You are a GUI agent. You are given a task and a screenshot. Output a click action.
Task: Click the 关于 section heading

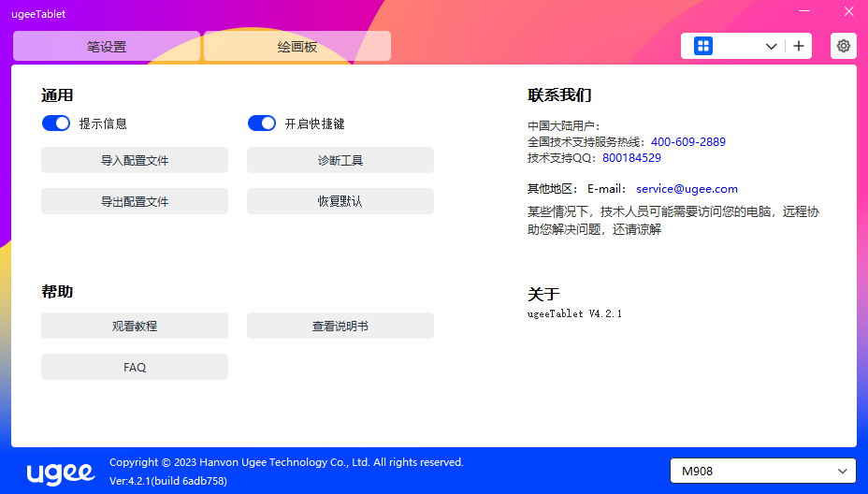tap(543, 294)
